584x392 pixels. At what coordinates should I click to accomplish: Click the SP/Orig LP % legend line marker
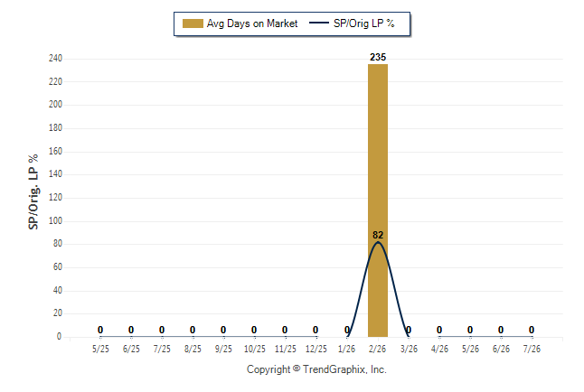(319, 23)
